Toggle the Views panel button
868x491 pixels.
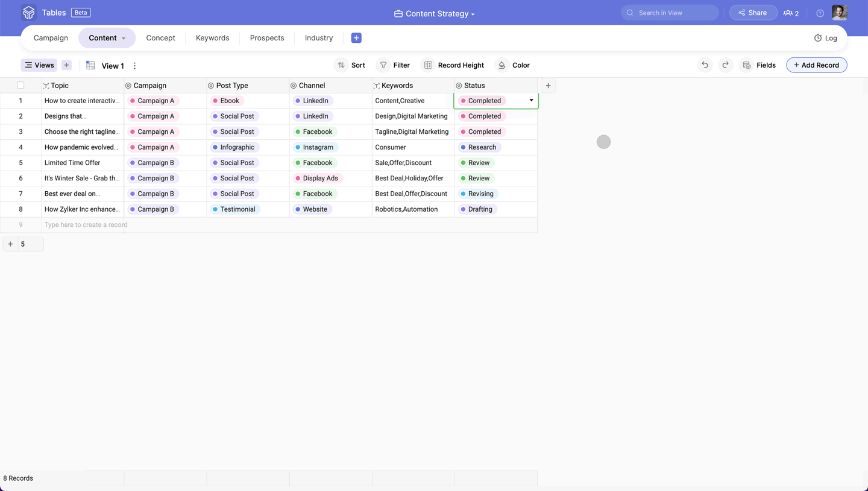39,65
